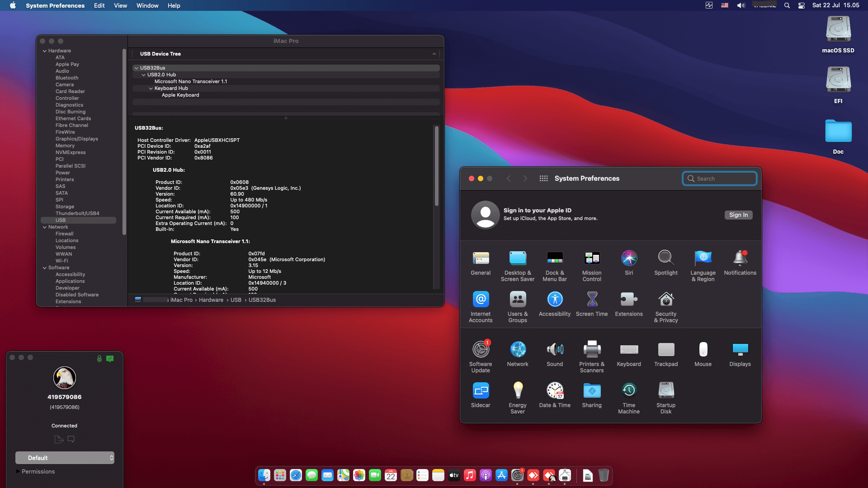Collapse the Hardware sidebar section

(45, 51)
